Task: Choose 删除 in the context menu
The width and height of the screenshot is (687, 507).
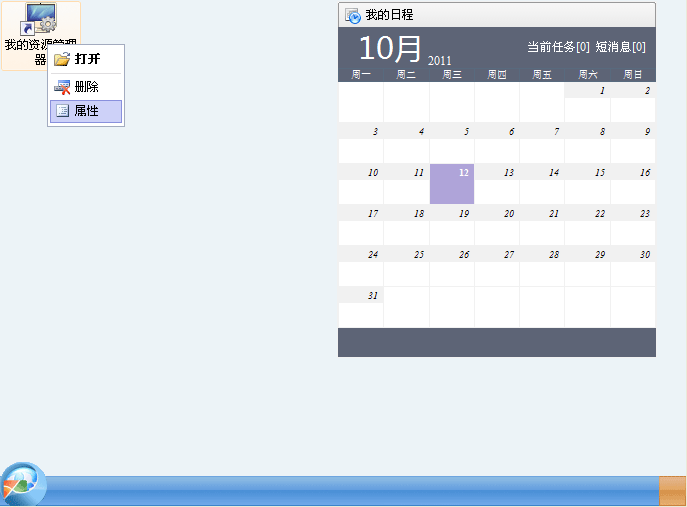Action: point(86,87)
